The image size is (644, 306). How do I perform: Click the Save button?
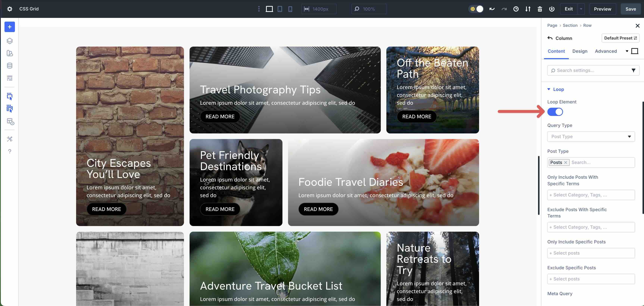(x=630, y=9)
